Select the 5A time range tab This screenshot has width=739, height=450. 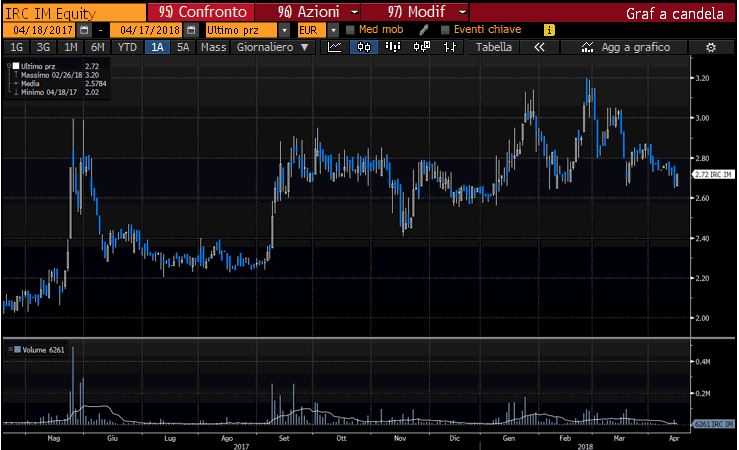click(183, 47)
